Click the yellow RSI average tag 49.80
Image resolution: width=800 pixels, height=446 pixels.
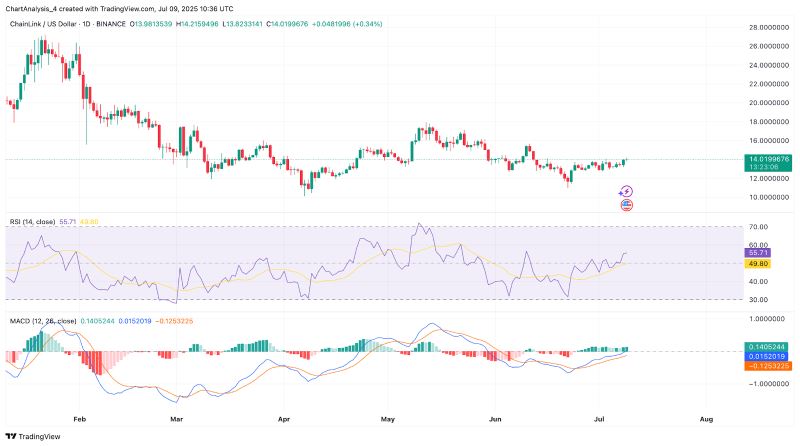pyautogui.click(x=758, y=264)
